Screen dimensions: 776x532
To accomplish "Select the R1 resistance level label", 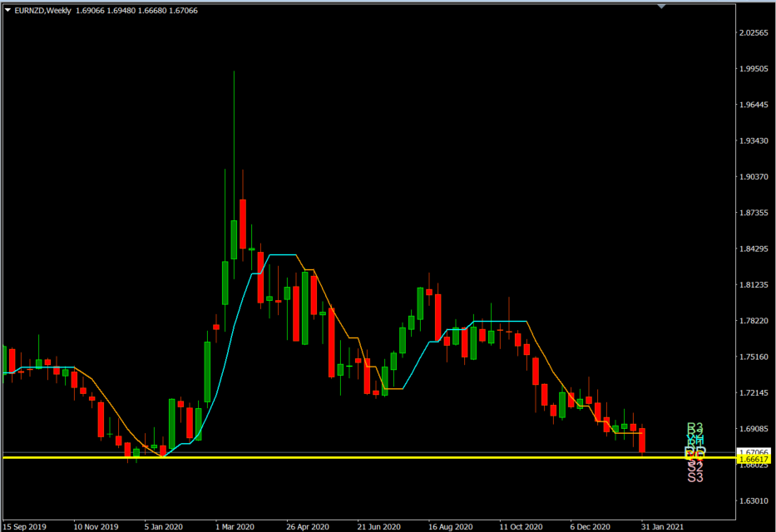I will pyautogui.click(x=695, y=442).
